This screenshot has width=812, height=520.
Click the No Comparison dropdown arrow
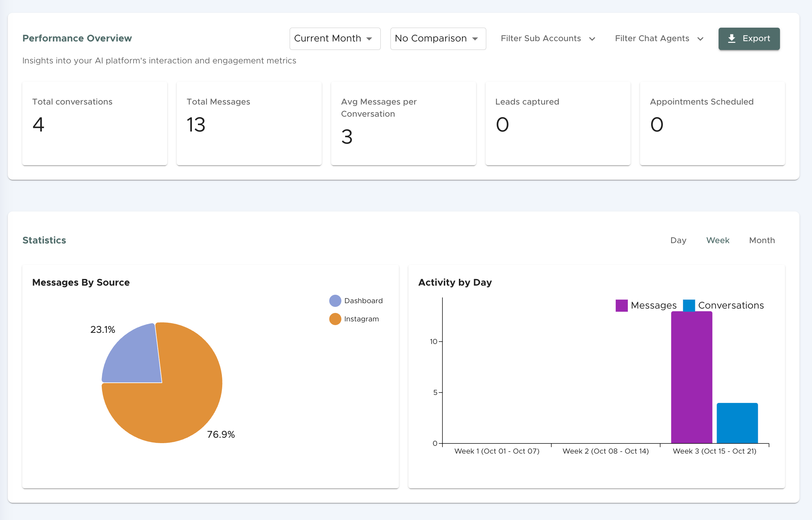coord(475,39)
